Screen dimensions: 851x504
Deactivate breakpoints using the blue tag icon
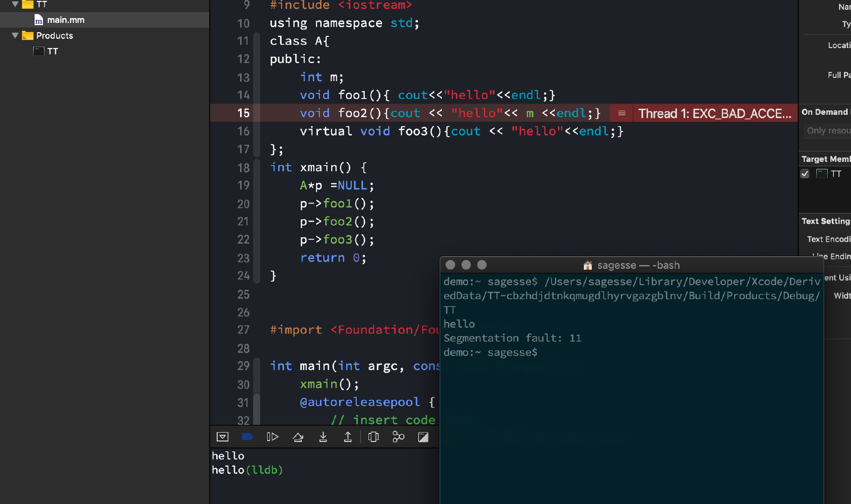point(248,437)
